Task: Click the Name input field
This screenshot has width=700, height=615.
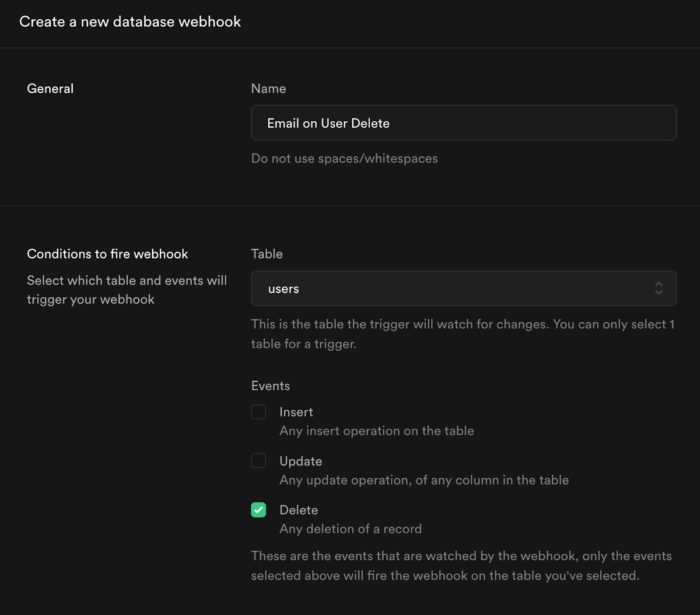Action: [464, 123]
